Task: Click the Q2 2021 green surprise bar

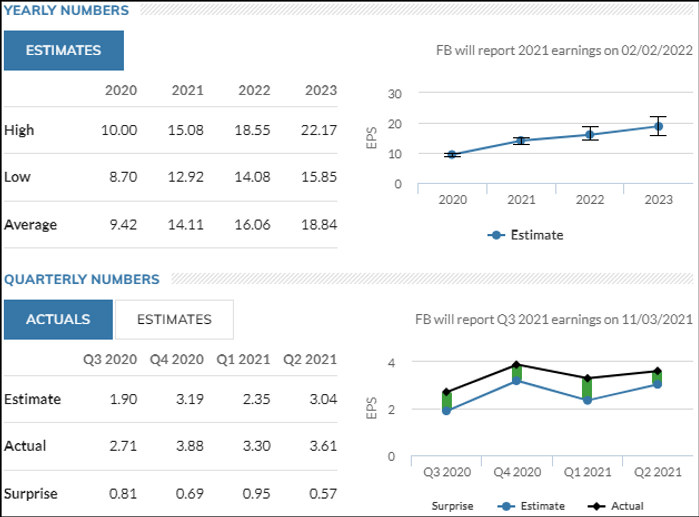Action: click(x=657, y=378)
